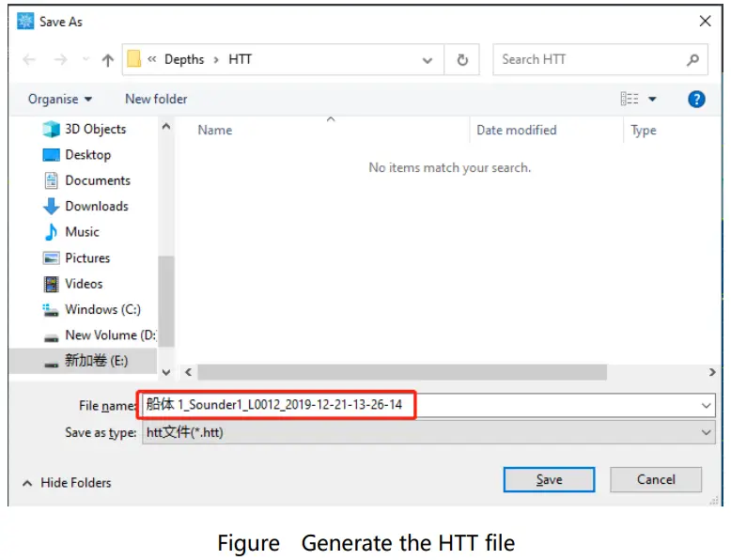Click the Documents page icon
The image size is (731, 560).
pyautogui.click(x=51, y=180)
